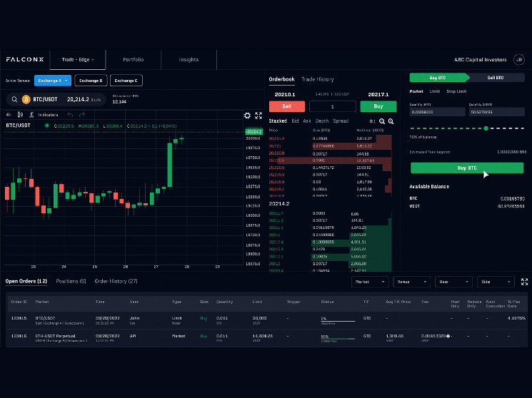Click the 0.1 orderbook grouping value
The height and width of the screenshot is (398, 532).
click(x=372, y=121)
